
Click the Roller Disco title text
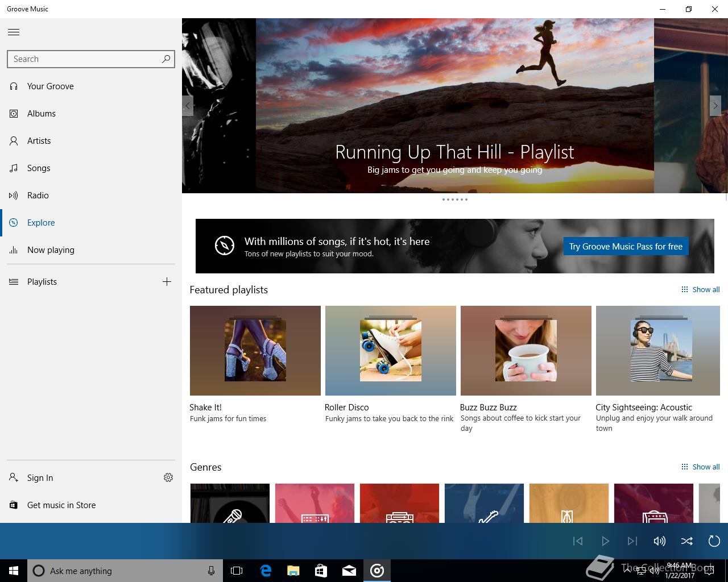point(347,408)
